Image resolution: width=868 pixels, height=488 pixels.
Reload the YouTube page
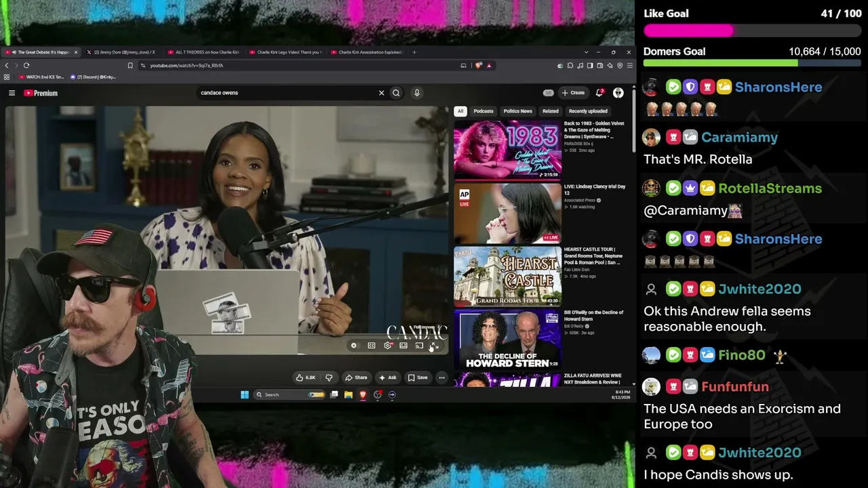click(x=26, y=66)
